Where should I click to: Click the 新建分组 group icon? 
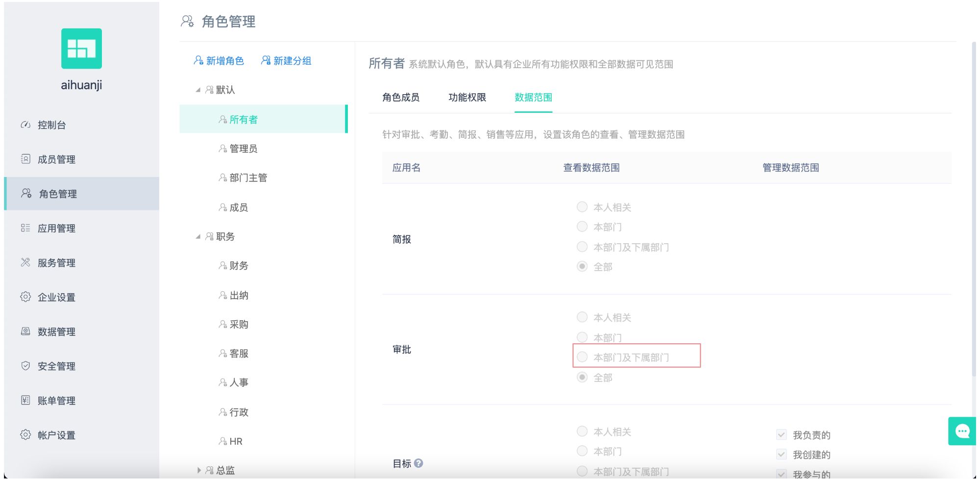point(266,60)
